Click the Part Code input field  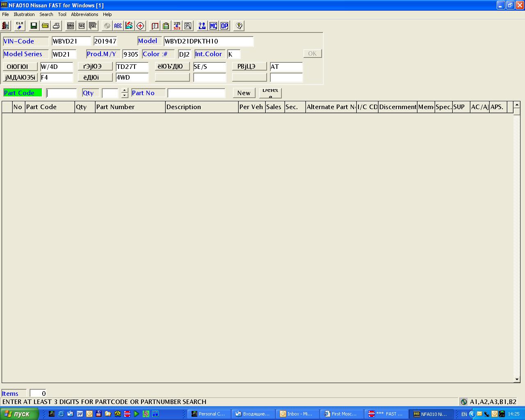coord(62,93)
